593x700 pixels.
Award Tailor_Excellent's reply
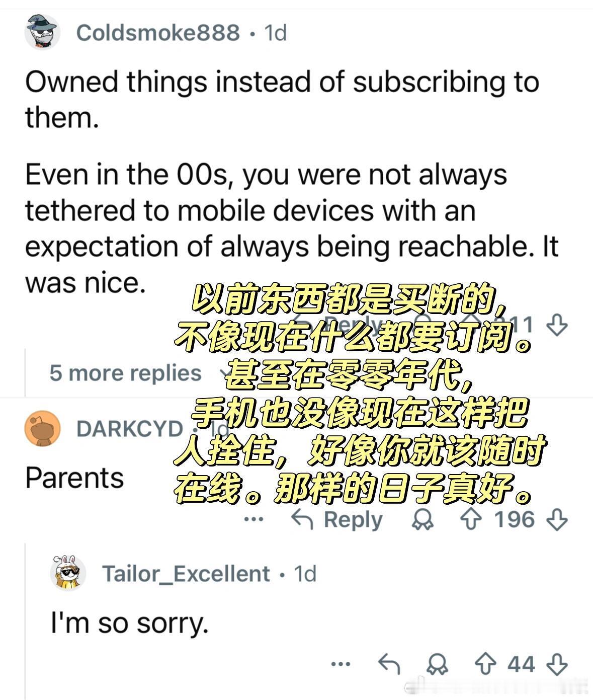point(437,664)
